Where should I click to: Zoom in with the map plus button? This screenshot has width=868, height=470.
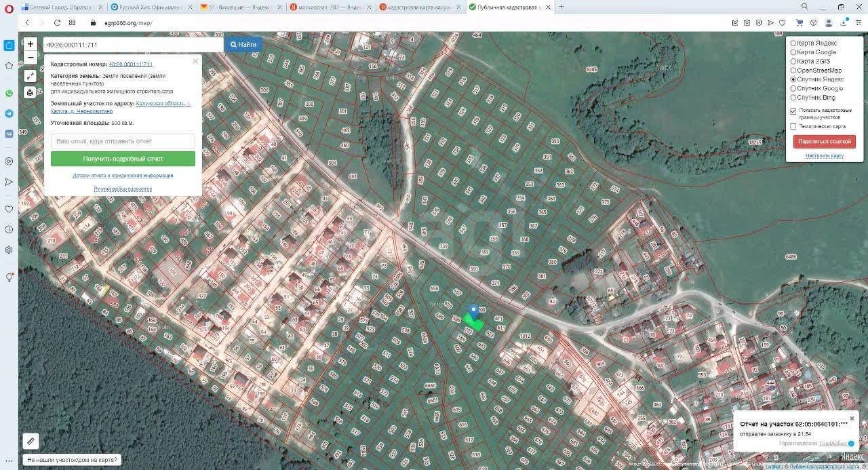31,44
